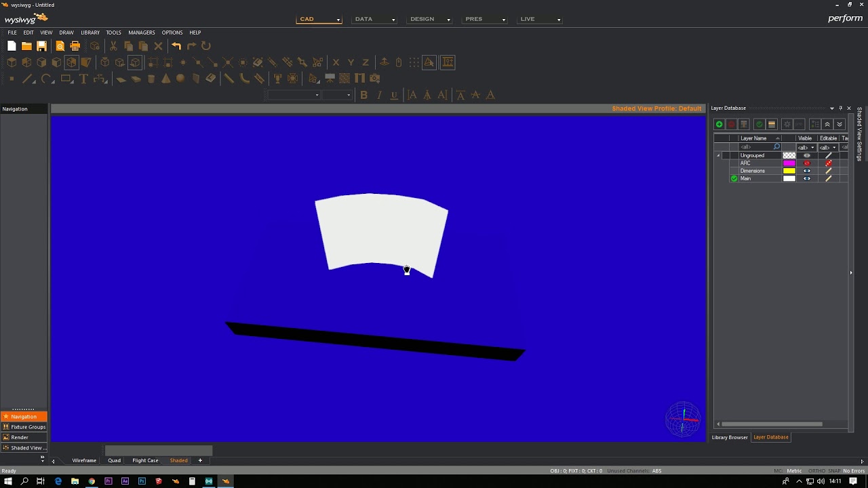Change the Dimensions layer yellow color swatch
The height and width of the screenshot is (488, 868).
(x=789, y=171)
